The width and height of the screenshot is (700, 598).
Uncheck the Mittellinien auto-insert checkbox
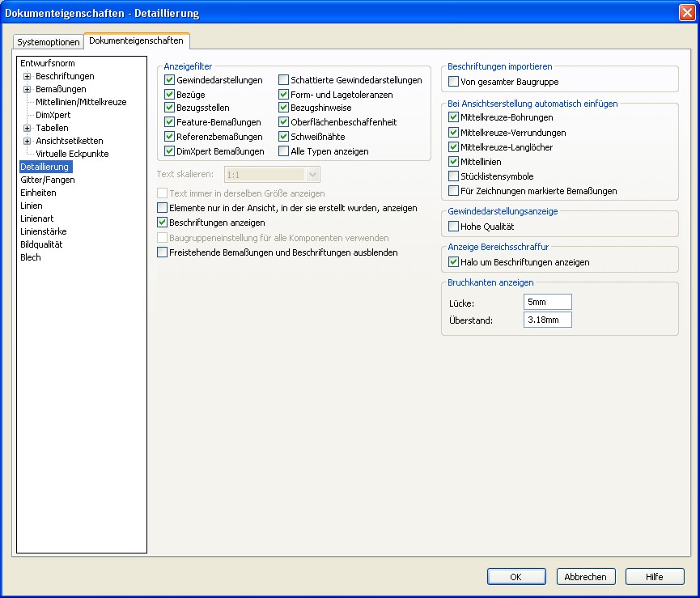click(453, 161)
